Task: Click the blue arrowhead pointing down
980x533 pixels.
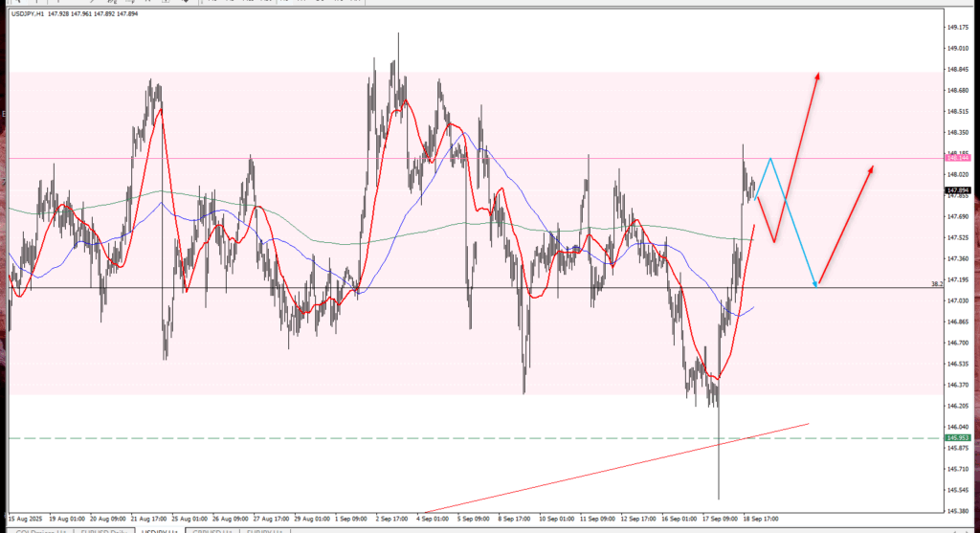Action: tap(815, 283)
